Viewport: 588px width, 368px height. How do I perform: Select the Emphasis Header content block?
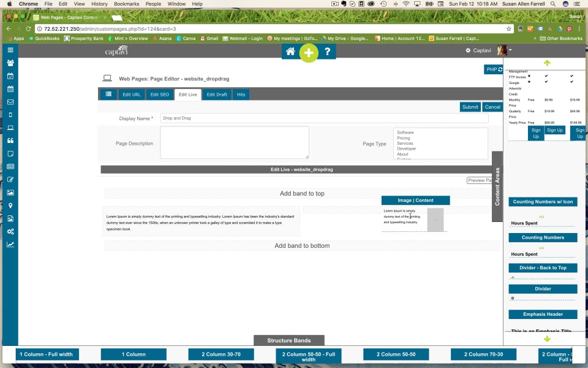coord(543,314)
